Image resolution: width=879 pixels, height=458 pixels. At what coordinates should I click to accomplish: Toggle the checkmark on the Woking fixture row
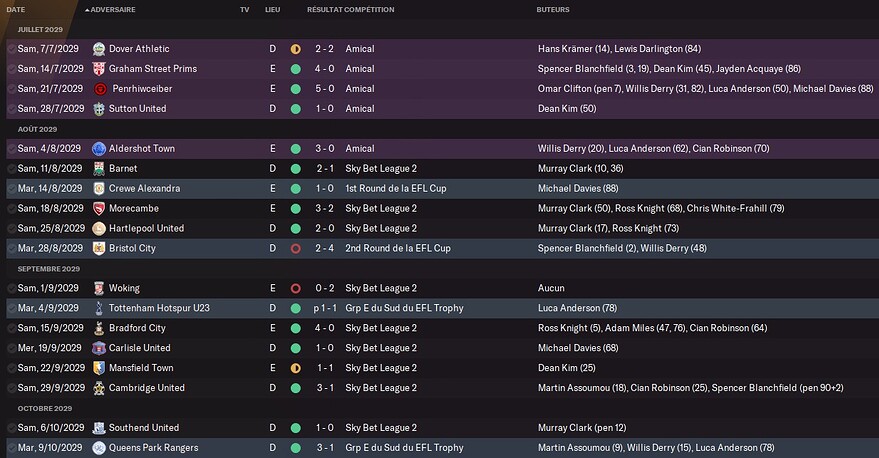tap(12, 289)
